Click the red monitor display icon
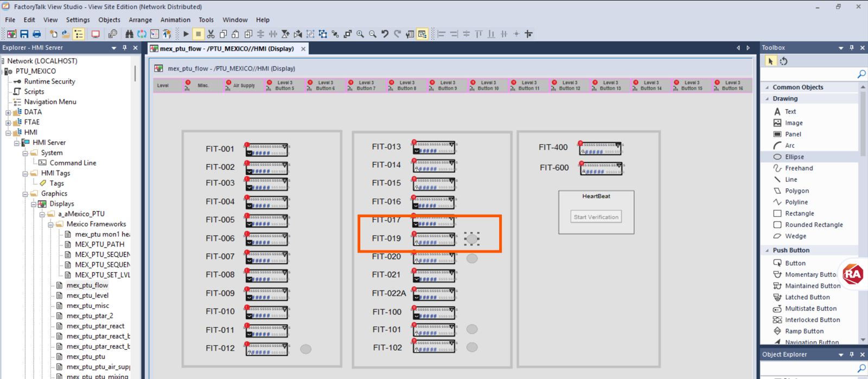This screenshot has height=379, width=868. point(95,34)
